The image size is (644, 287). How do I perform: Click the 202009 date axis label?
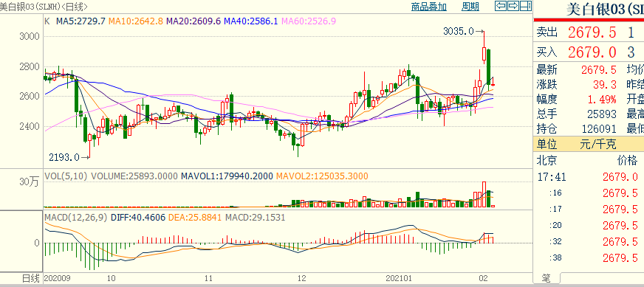pyautogui.click(x=57, y=278)
